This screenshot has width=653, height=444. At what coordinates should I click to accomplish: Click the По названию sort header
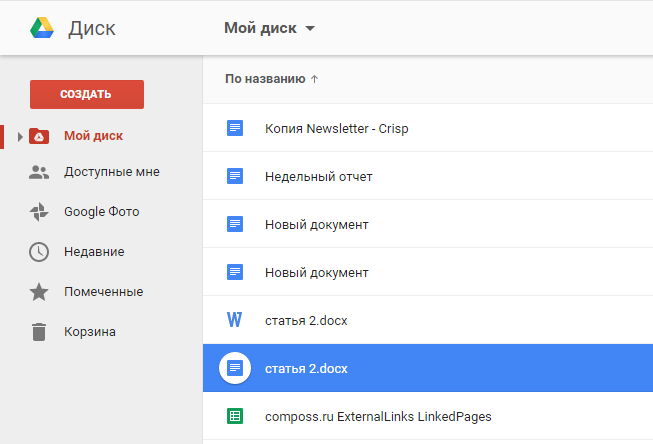point(265,79)
